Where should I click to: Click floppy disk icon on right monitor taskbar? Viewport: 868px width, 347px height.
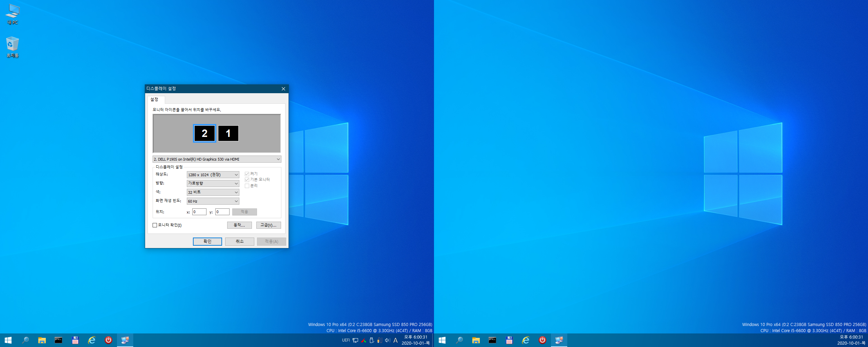click(509, 340)
